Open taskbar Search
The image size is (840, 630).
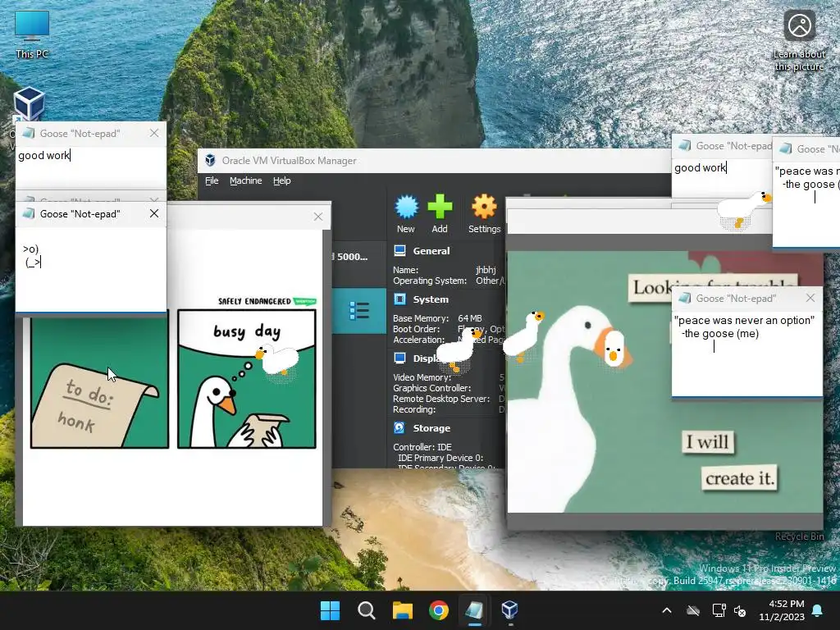point(367,610)
